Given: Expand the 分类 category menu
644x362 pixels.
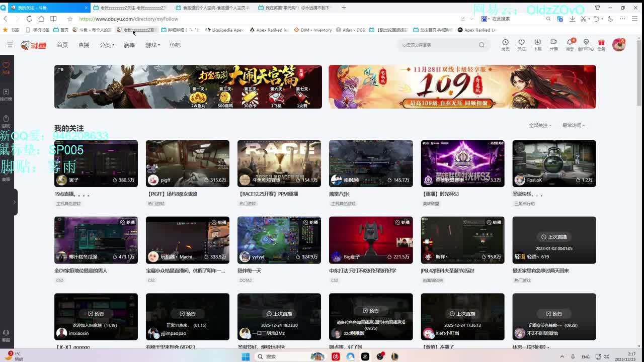Looking at the screenshot, I should (107, 45).
